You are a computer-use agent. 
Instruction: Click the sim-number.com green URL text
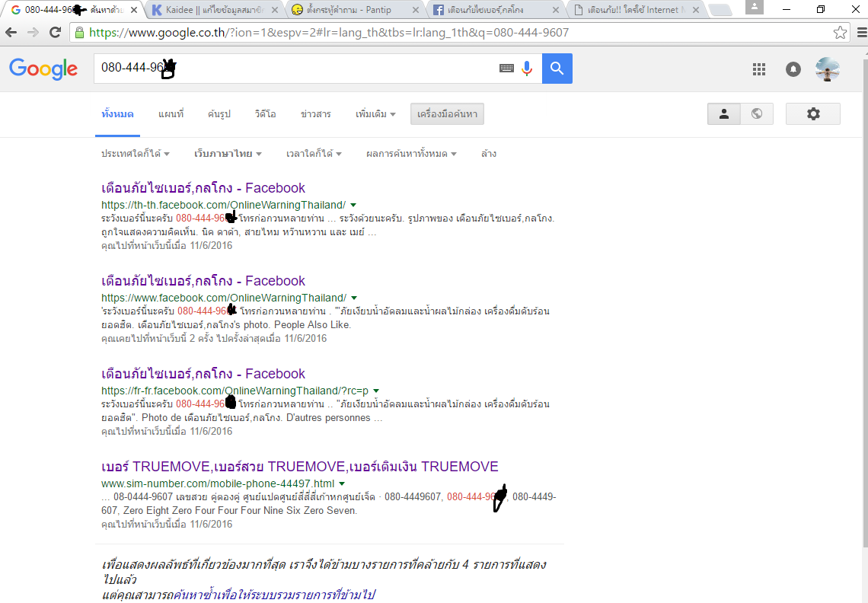click(218, 484)
